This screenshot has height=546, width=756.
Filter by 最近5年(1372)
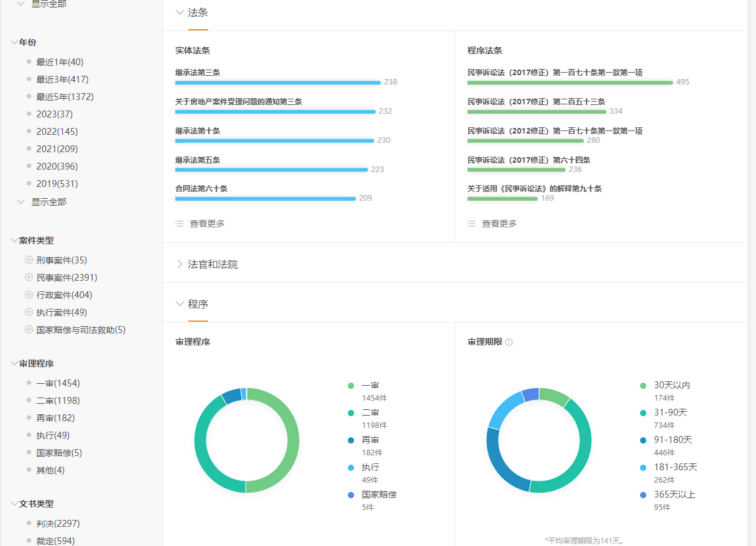[65, 97]
